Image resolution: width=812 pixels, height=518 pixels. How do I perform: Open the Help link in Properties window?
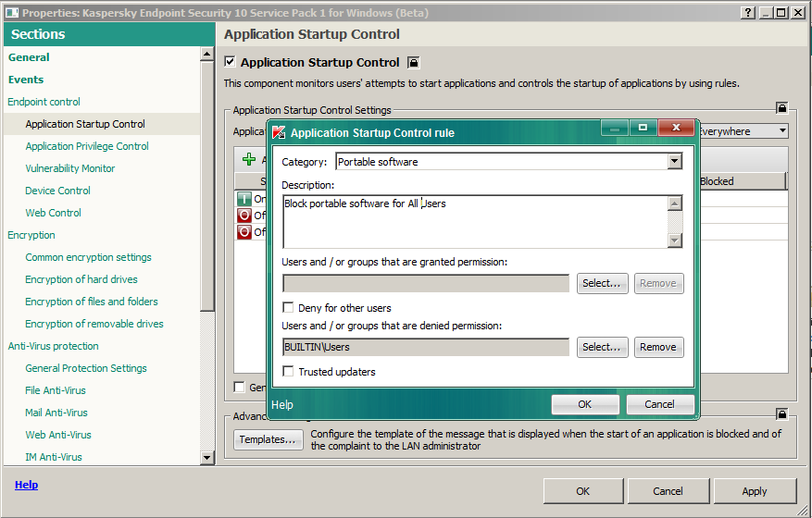27,485
